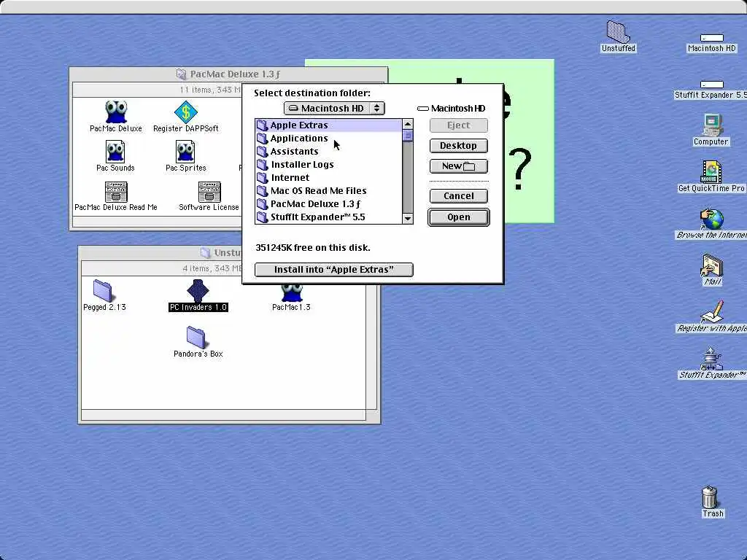
Task: Select the Assistants folder in list
Action: 329,152
